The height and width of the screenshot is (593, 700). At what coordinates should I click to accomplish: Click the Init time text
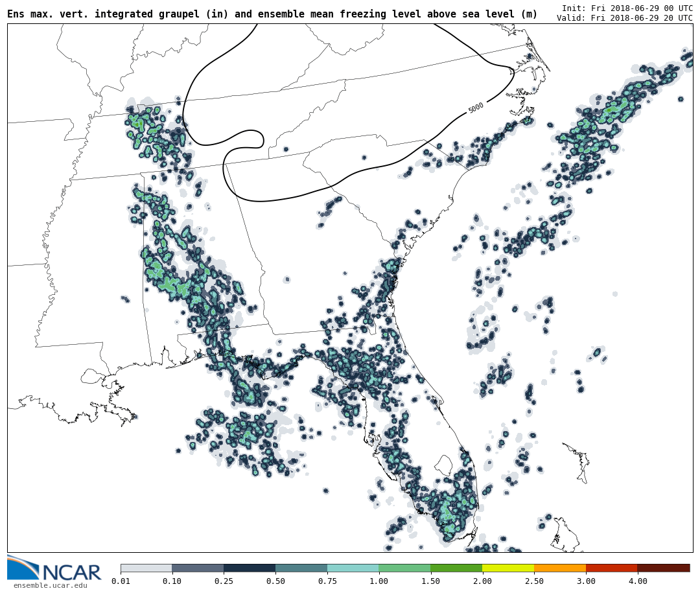[627, 8]
